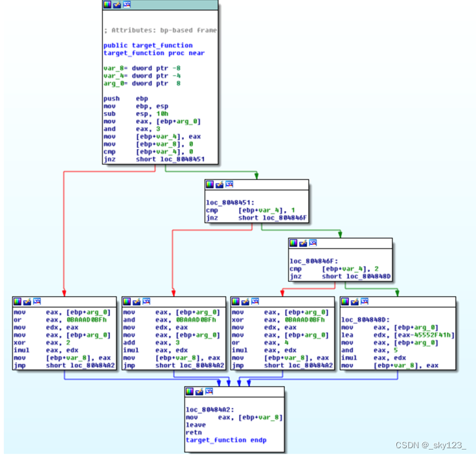This screenshot has width=476, height=456.
Task: Click the node color icon on target_function block
Action: 108,5
